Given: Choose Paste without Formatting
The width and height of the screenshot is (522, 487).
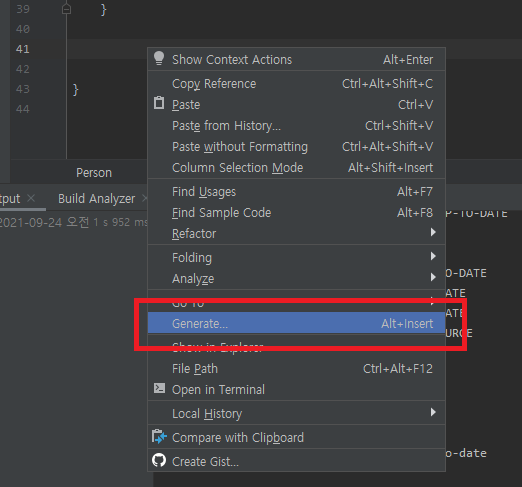Looking at the screenshot, I should 297,147.
